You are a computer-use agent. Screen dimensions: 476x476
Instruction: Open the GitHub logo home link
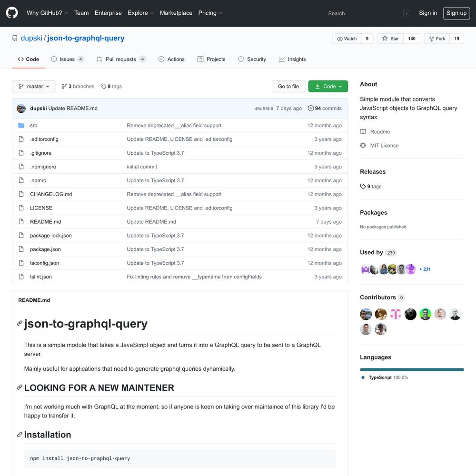click(12, 13)
